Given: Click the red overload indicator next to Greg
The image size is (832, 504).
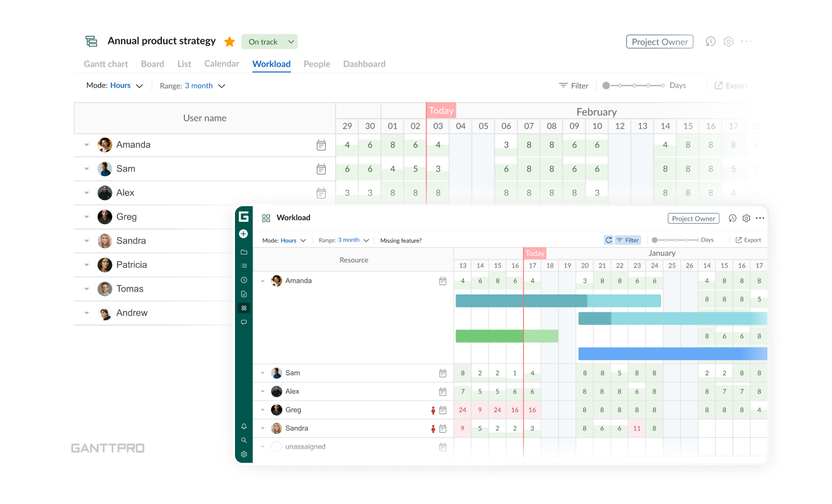Looking at the screenshot, I should point(433,410).
